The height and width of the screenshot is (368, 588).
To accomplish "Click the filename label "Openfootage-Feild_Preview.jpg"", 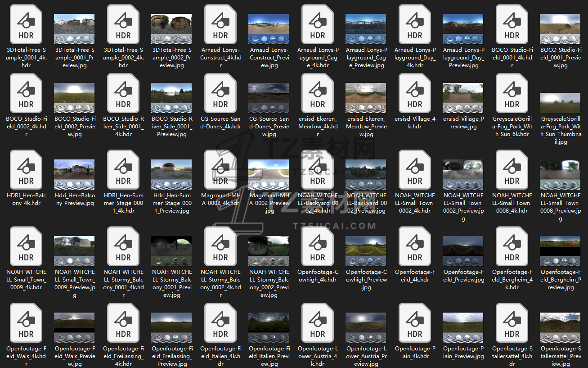I will 463,276.
